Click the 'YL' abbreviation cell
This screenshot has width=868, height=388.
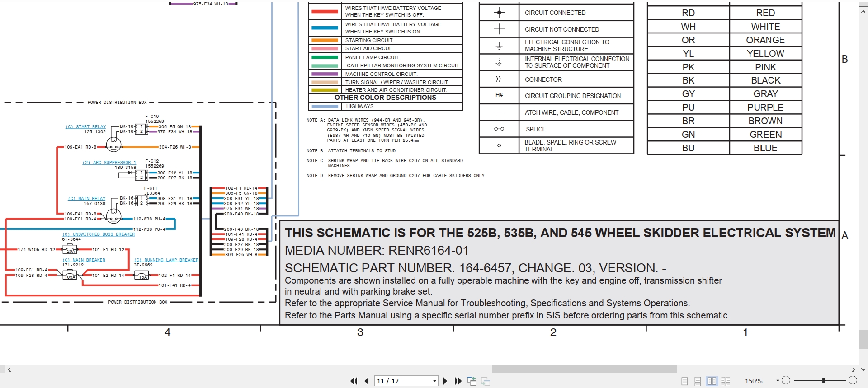coord(688,54)
